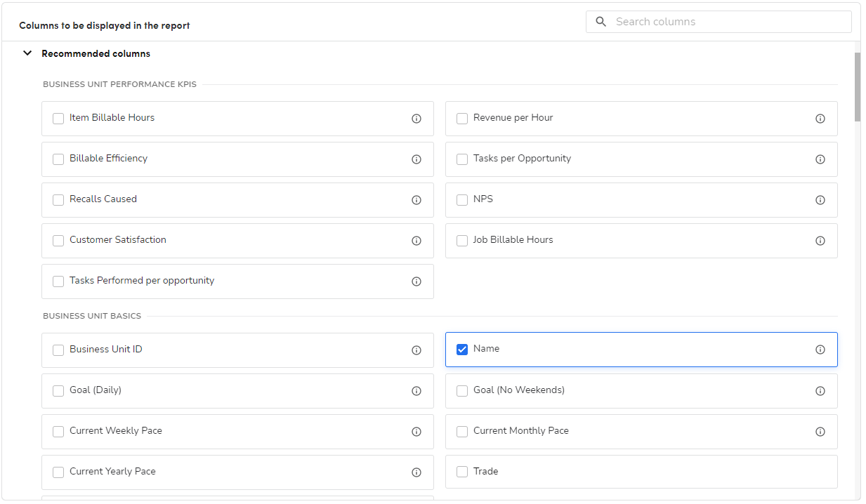The height and width of the screenshot is (504, 866).
Task: Click info icon for Goal (No Weekends)
Action: coord(820,391)
